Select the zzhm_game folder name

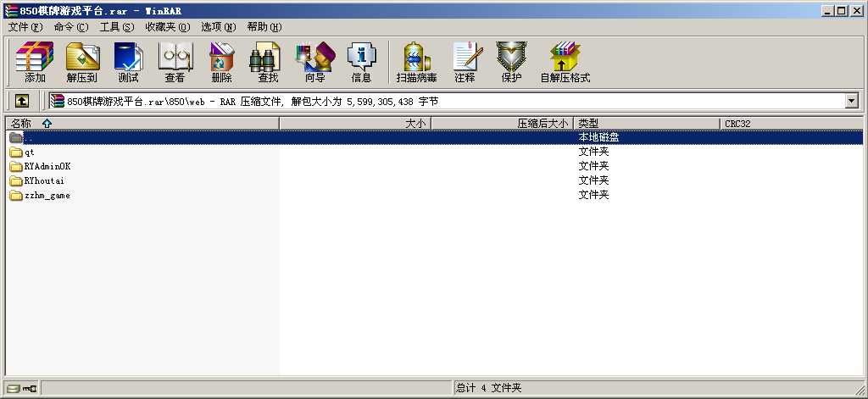tap(47, 196)
